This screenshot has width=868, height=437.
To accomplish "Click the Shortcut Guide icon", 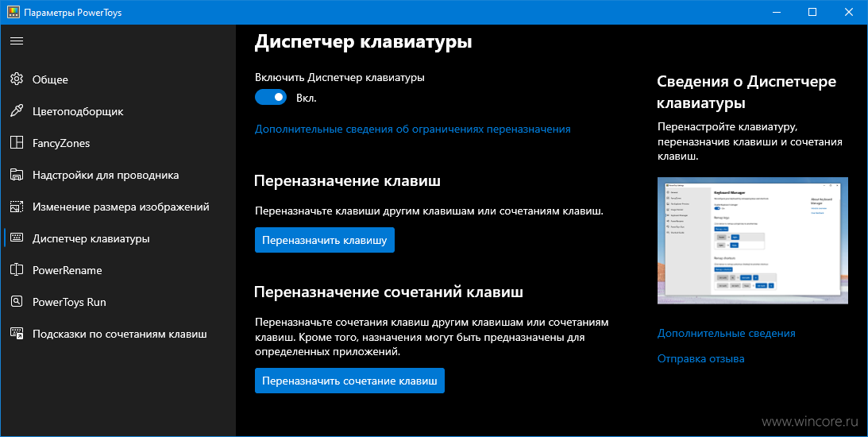I will click(x=17, y=334).
